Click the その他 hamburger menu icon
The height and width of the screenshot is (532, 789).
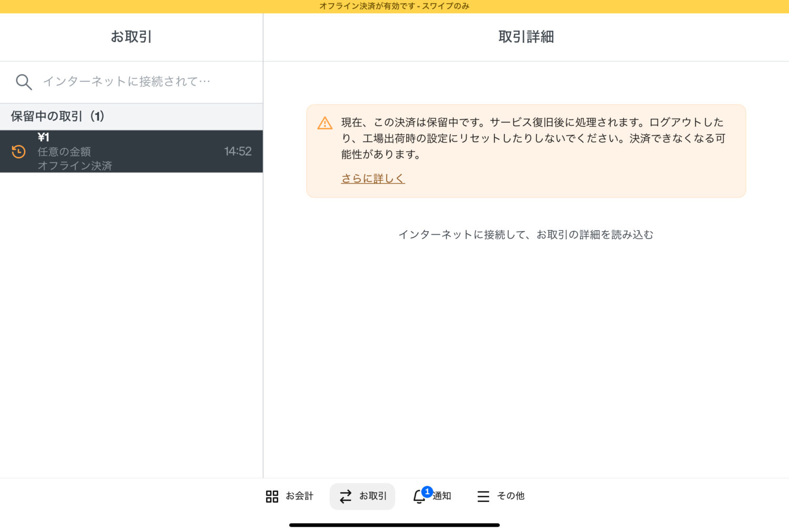tap(483, 496)
